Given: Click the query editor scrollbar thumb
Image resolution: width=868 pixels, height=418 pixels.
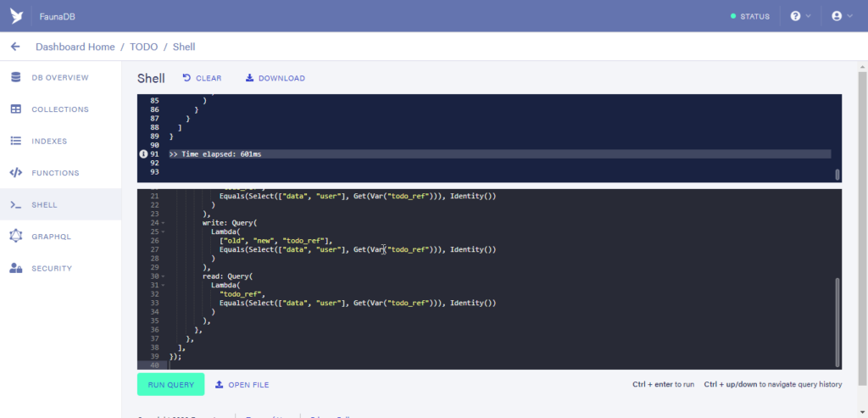Looking at the screenshot, I should [x=837, y=321].
